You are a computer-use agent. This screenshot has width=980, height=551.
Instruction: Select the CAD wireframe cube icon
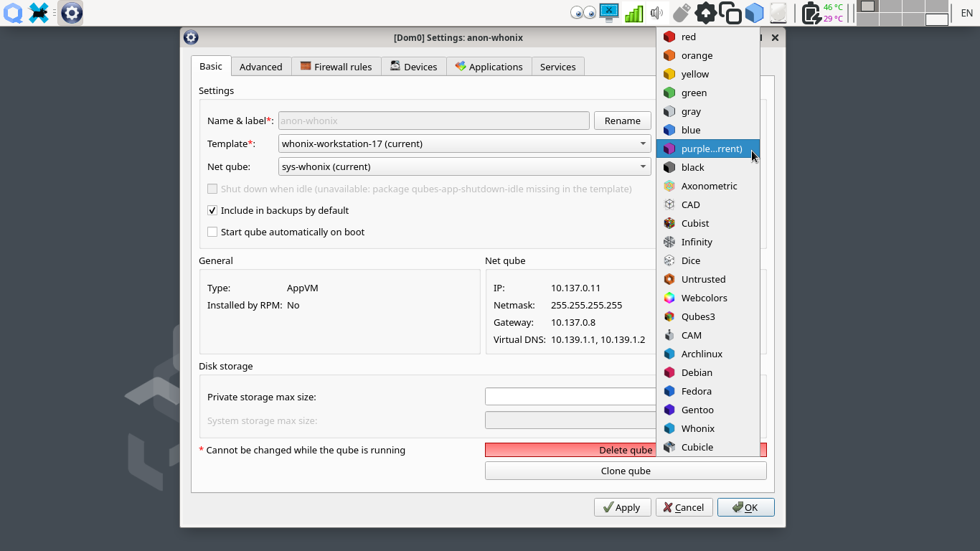click(x=708, y=204)
